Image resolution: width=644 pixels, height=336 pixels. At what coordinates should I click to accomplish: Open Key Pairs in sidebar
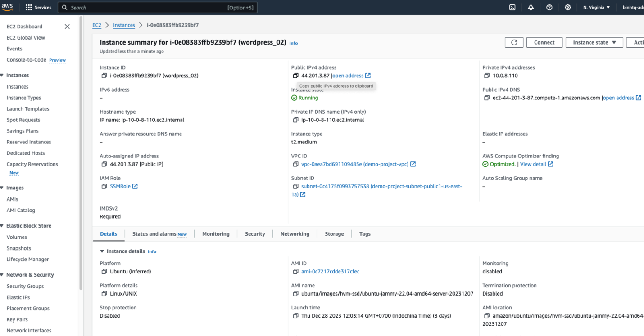[17, 319]
